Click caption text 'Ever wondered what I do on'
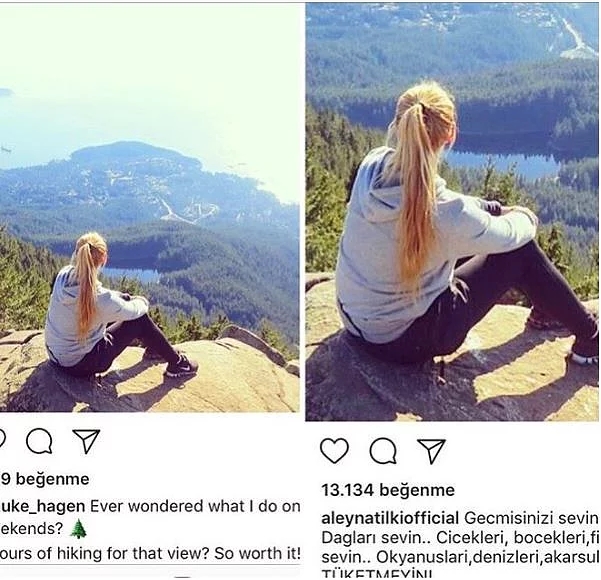The image size is (601, 580). 195,506
